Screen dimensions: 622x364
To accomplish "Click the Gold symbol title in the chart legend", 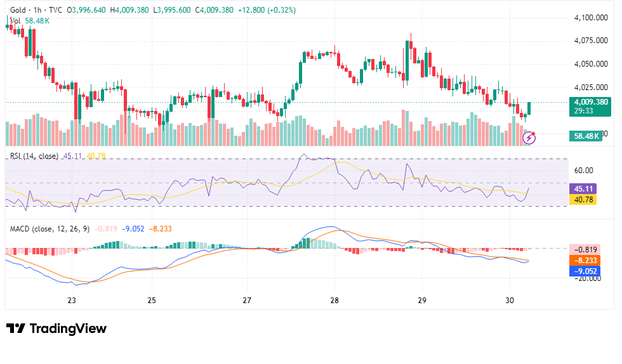I will [18, 10].
